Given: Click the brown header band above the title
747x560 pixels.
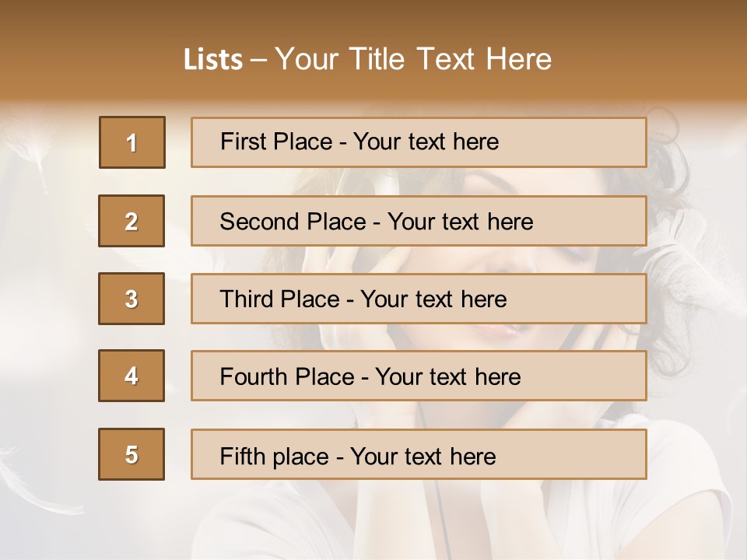Looking at the screenshot, I should 373,19.
